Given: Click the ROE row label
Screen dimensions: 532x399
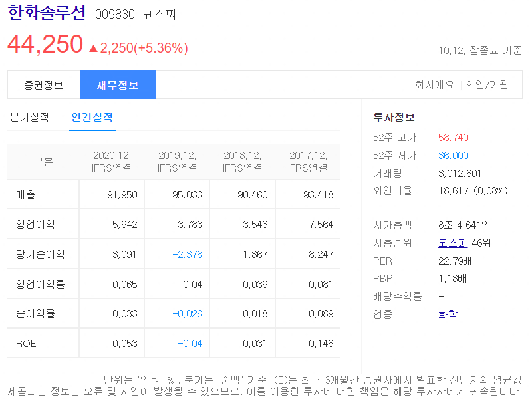Looking at the screenshot, I should pyautogui.click(x=26, y=343).
